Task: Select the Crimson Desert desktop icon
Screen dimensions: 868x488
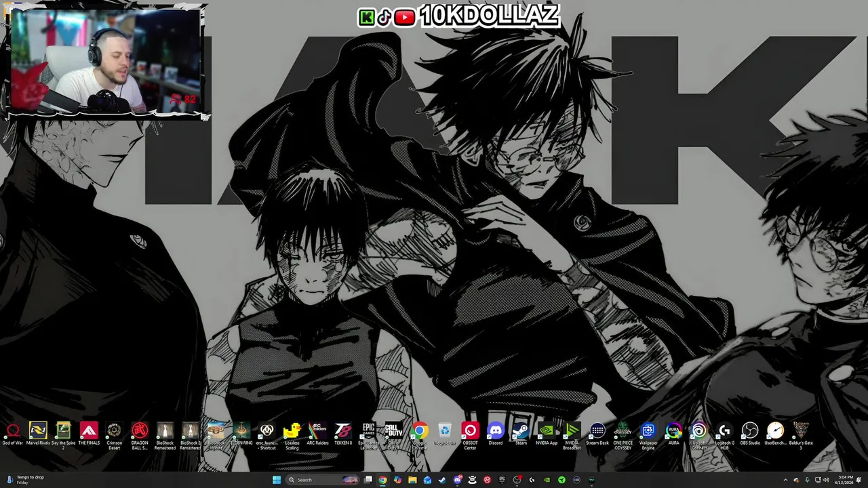Action: (114, 435)
